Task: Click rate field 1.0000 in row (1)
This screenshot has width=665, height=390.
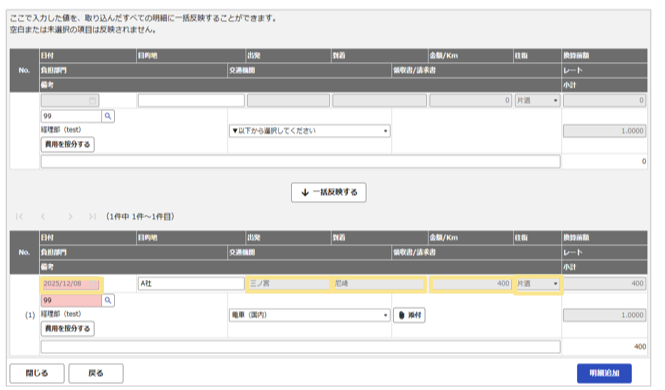Action: 604,315
